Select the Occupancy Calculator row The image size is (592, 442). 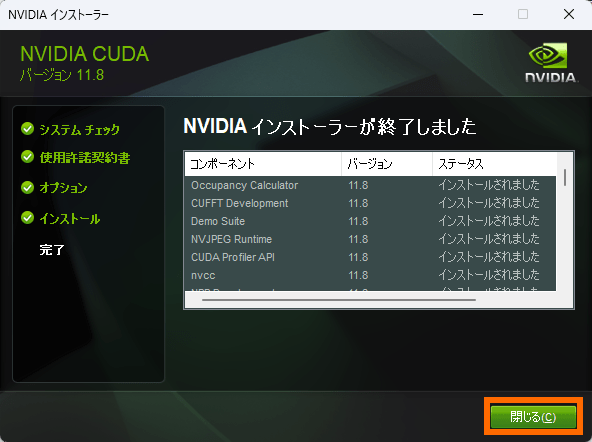click(370, 185)
